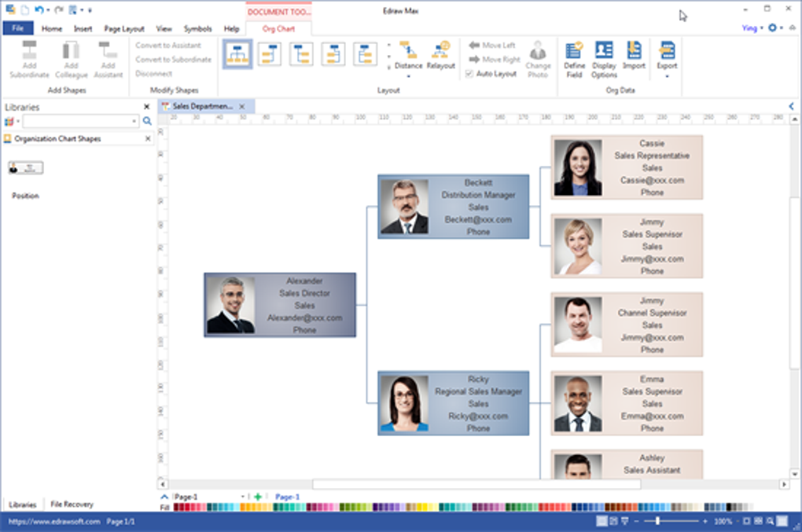
Task: Collapse the ribbon with the arrow near settings
Action: tap(793, 28)
